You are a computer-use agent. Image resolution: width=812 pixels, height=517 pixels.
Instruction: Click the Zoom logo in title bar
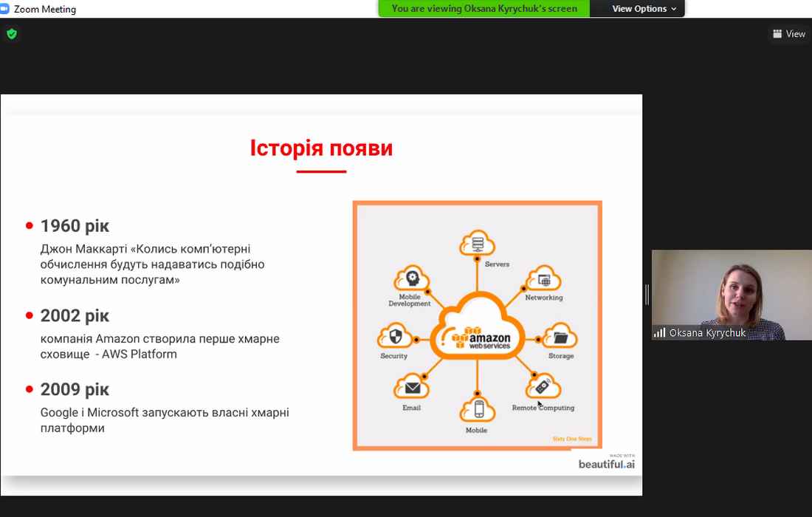[x=7, y=9]
